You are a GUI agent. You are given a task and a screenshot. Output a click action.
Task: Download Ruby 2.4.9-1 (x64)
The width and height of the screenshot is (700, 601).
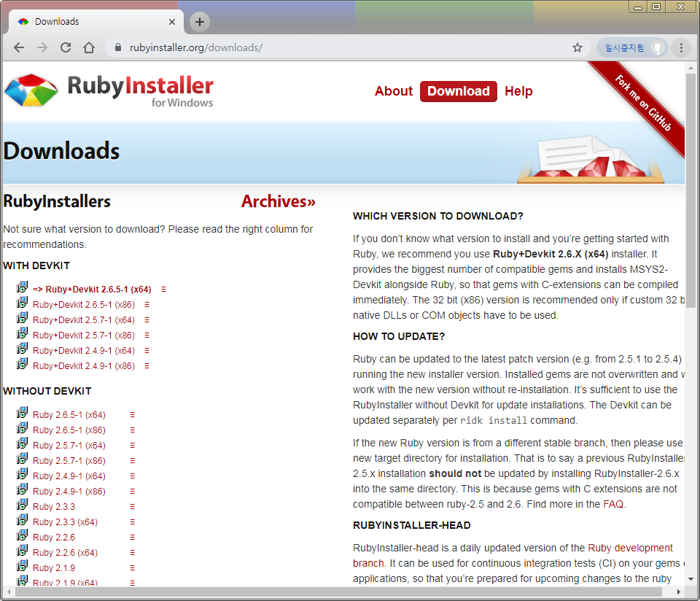(x=69, y=476)
